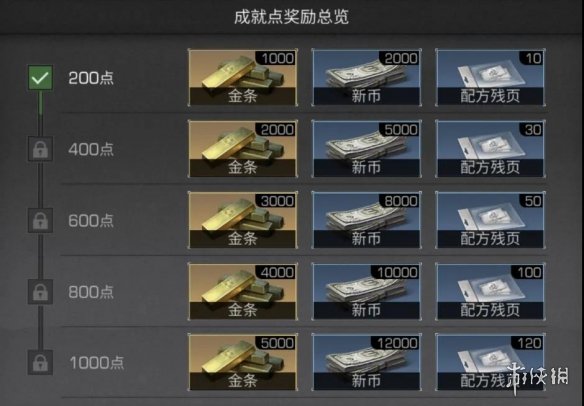
Task: Click the 10000 新币 reward tile
Action: coord(366,291)
